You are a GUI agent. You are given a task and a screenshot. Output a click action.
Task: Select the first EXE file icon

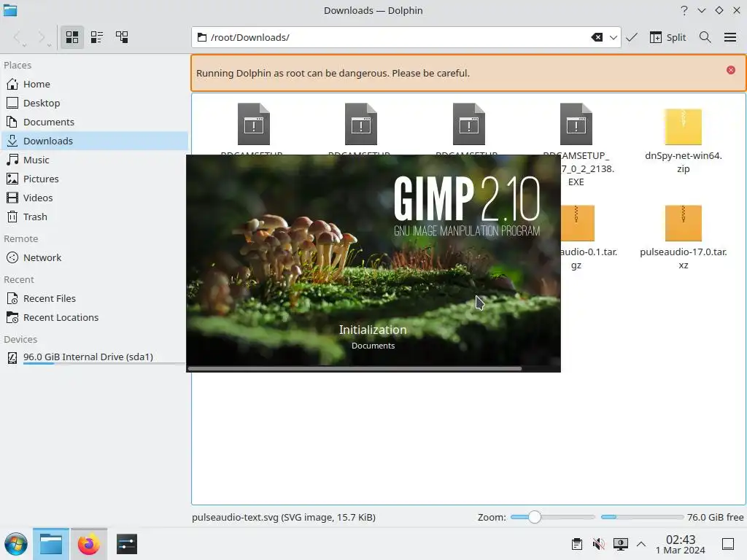(253, 124)
